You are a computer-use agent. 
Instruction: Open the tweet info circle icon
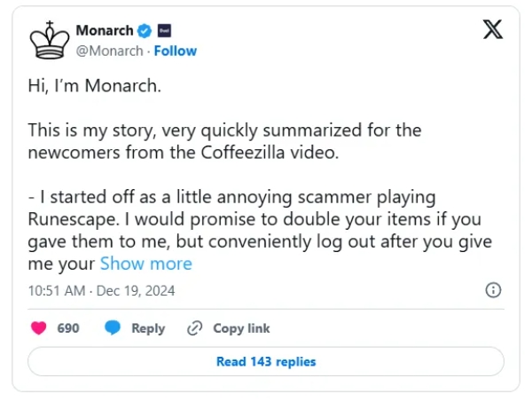pyautogui.click(x=494, y=290)
